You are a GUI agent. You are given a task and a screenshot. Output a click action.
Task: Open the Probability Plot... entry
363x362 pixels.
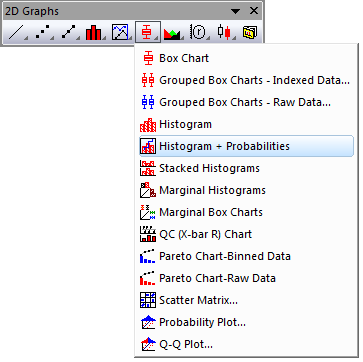246,322
